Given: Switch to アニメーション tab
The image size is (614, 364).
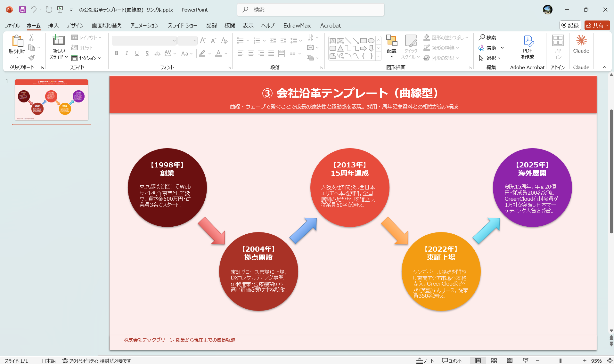Looking at the screenshot, I should 144,26.
